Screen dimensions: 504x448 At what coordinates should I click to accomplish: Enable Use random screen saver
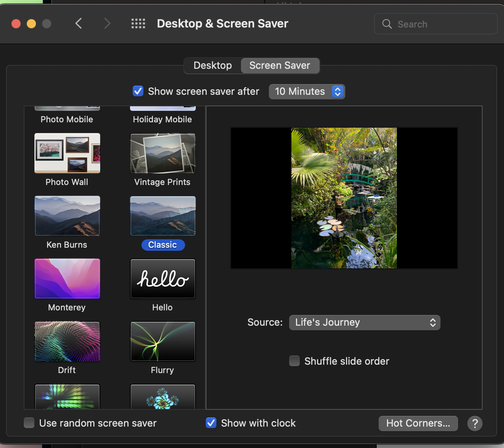(29, 423)
